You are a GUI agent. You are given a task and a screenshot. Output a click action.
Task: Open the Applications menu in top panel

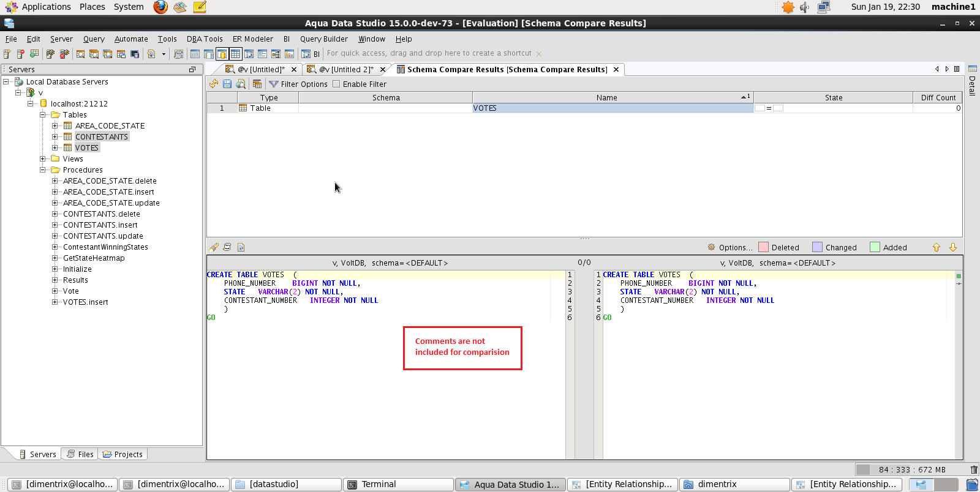coord(47,7)
